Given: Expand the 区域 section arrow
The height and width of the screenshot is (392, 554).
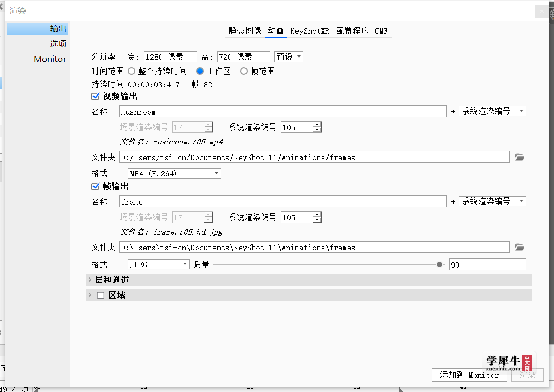Looking at the screenshot, I should [90, 295].
